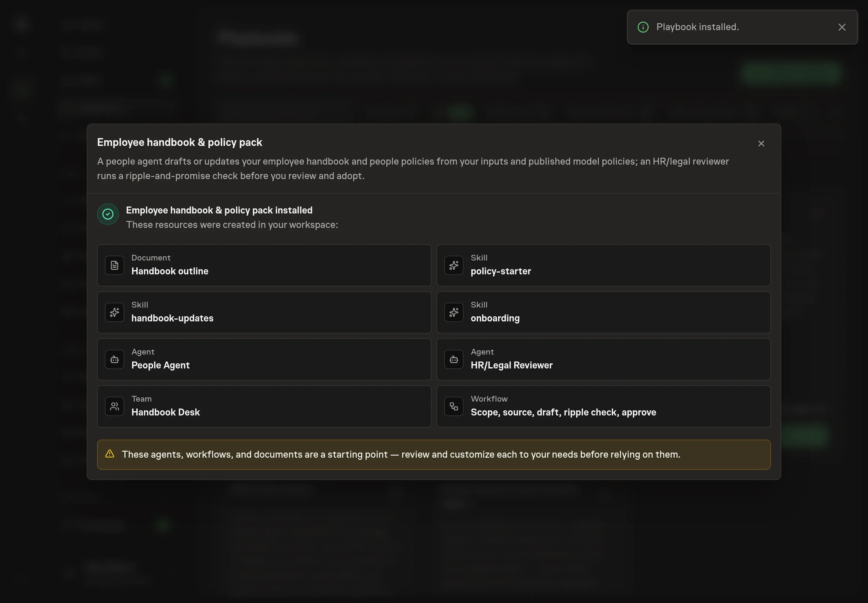Open the Handbook outline document card

[264, 265]
